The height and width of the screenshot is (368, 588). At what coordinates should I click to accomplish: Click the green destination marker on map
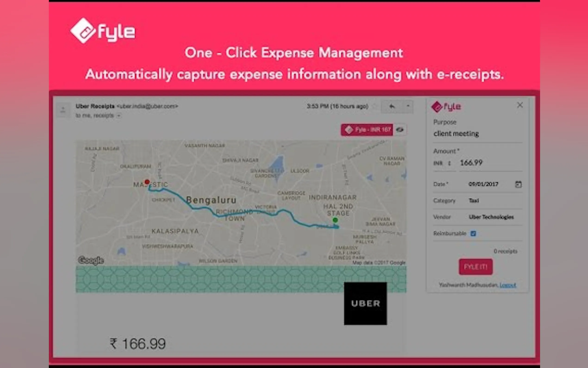pos(335,220)
